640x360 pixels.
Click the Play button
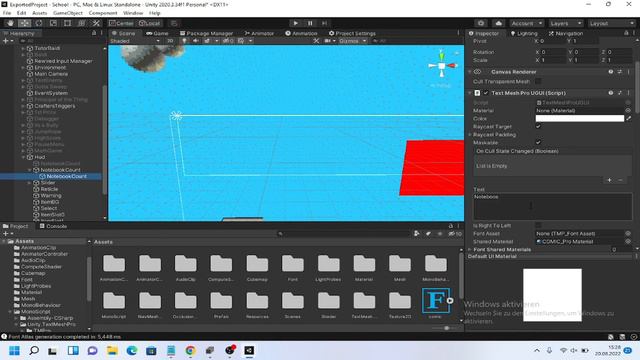(296, 23)
